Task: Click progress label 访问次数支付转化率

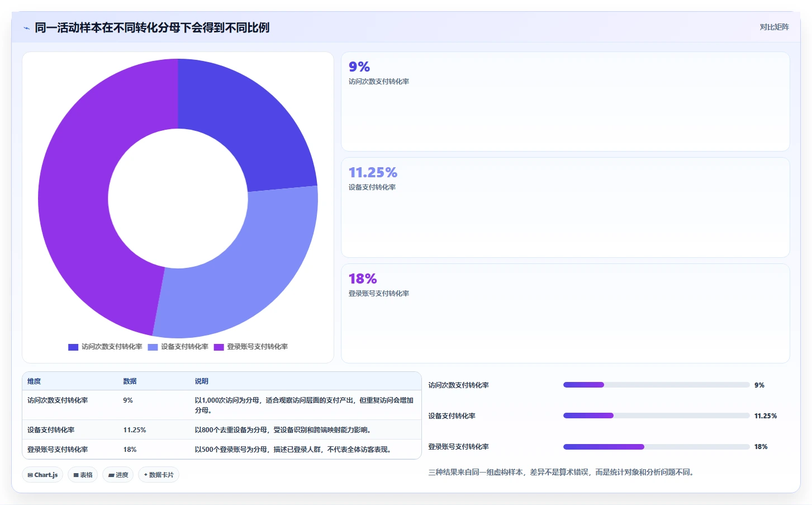Action: point(458,385)
